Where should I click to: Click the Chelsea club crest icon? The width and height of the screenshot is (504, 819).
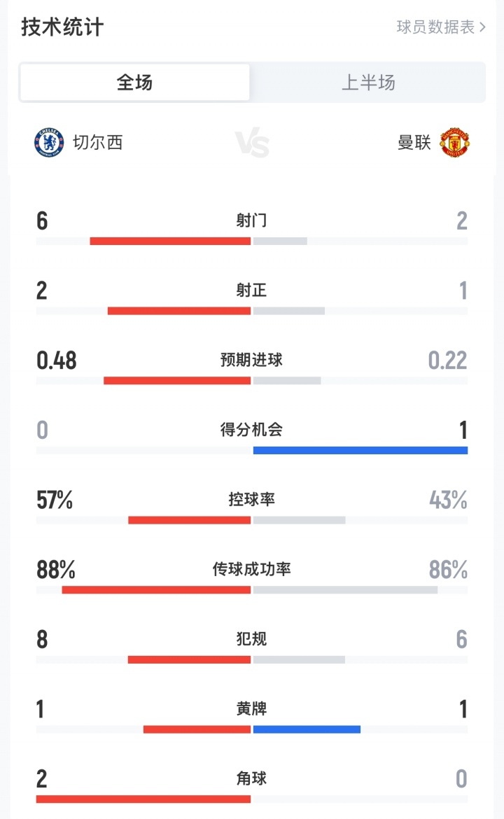[49, 142]
